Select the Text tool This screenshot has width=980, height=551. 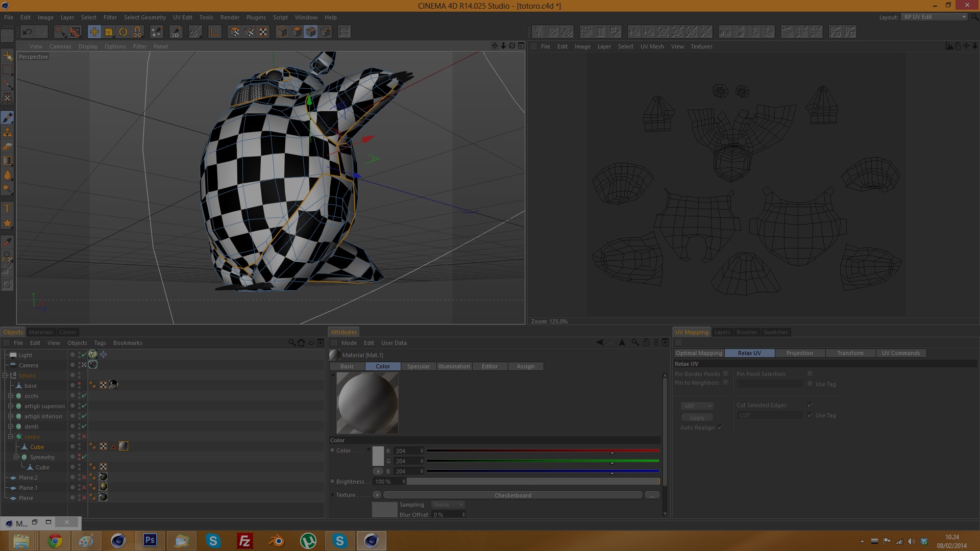[x=7, y=208]
